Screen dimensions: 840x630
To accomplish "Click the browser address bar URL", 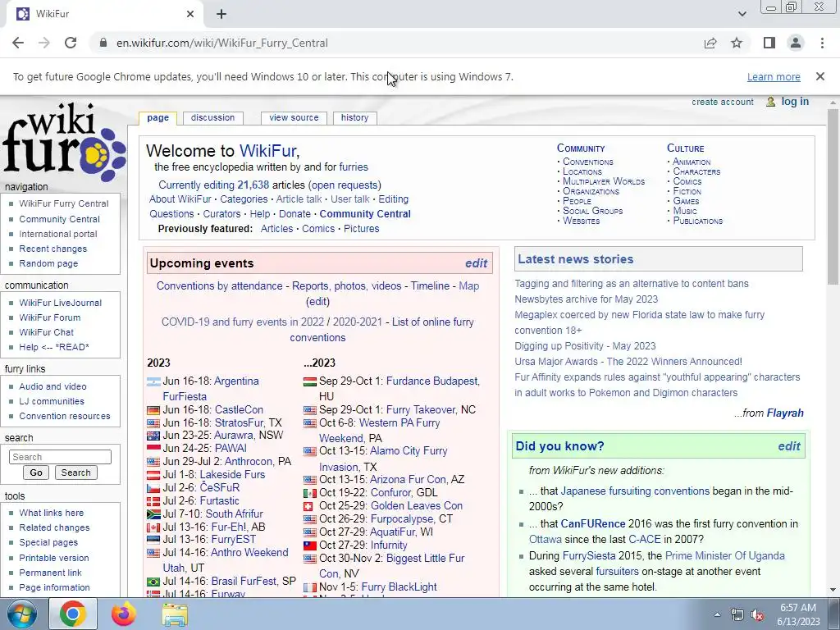I will coord(222,43).
